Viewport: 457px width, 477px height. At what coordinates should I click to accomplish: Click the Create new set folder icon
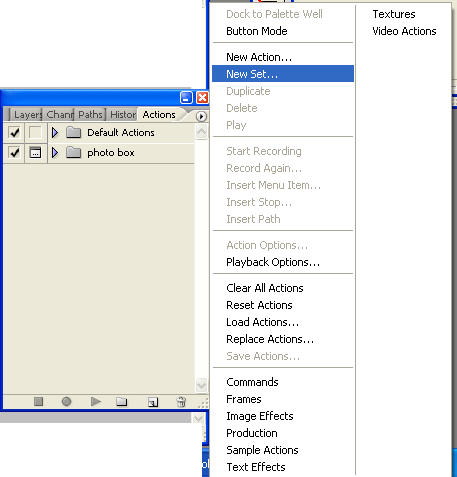click(122, 401)
